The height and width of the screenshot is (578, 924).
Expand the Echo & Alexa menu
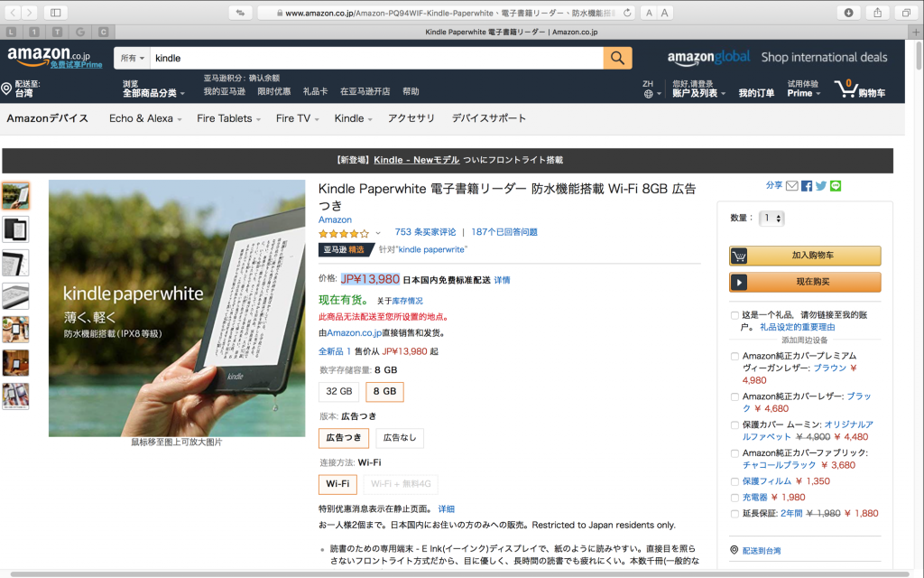145,118
